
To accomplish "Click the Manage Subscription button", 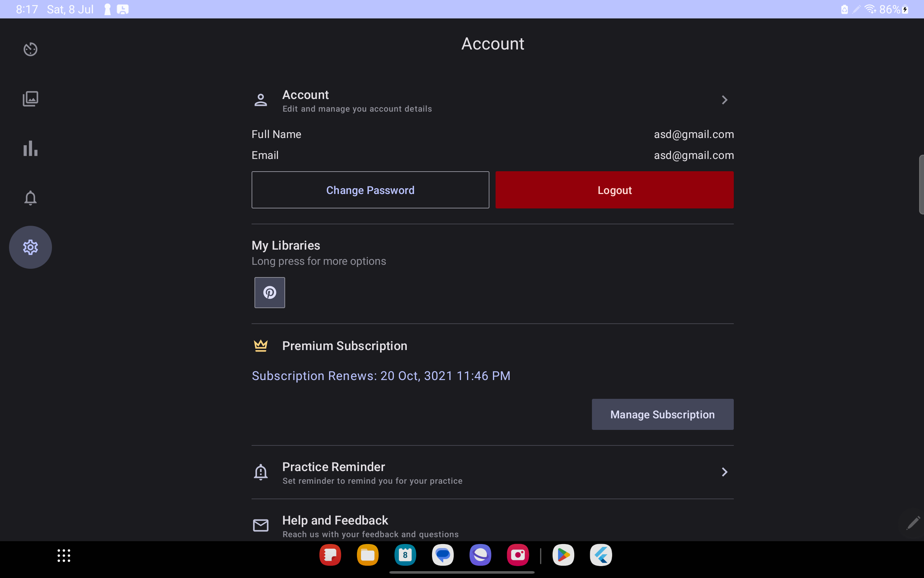I will tap(662, 414).
